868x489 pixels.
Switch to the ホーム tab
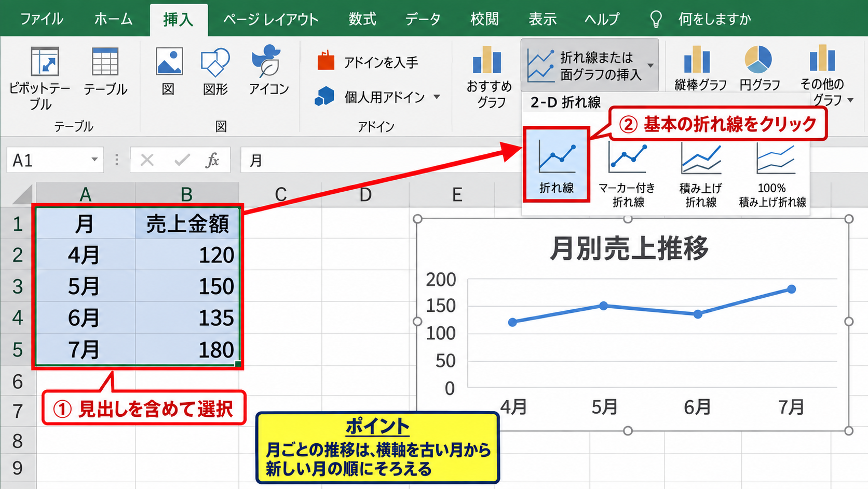[113, 19]
